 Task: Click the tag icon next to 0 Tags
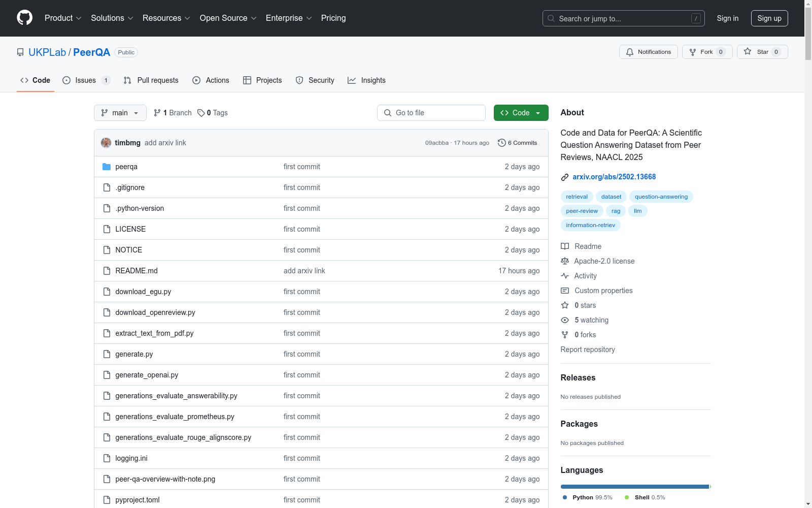click(x=201, y=113)
